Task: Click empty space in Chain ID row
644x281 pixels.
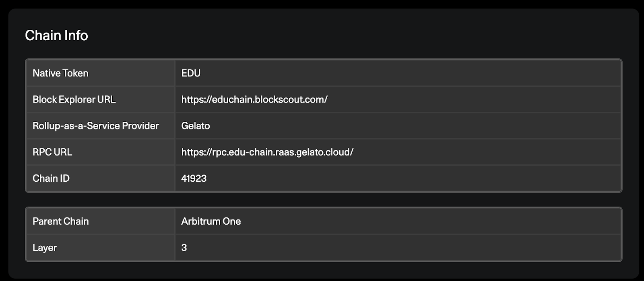Action: [415, 178]
